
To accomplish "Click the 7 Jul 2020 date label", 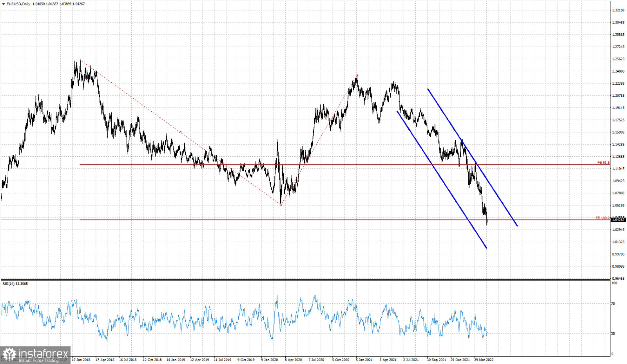I will coord(316,360).
